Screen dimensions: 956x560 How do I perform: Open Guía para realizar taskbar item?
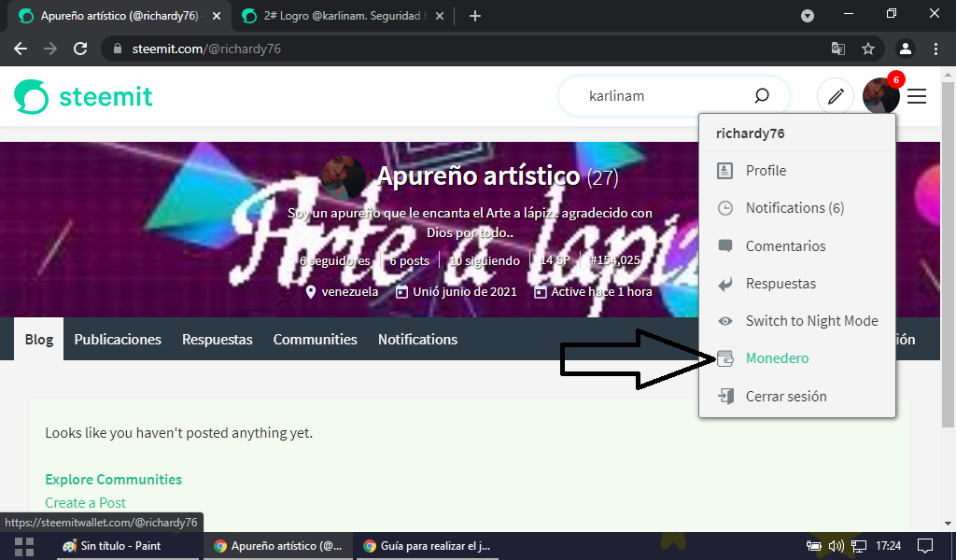pos(427,546)
